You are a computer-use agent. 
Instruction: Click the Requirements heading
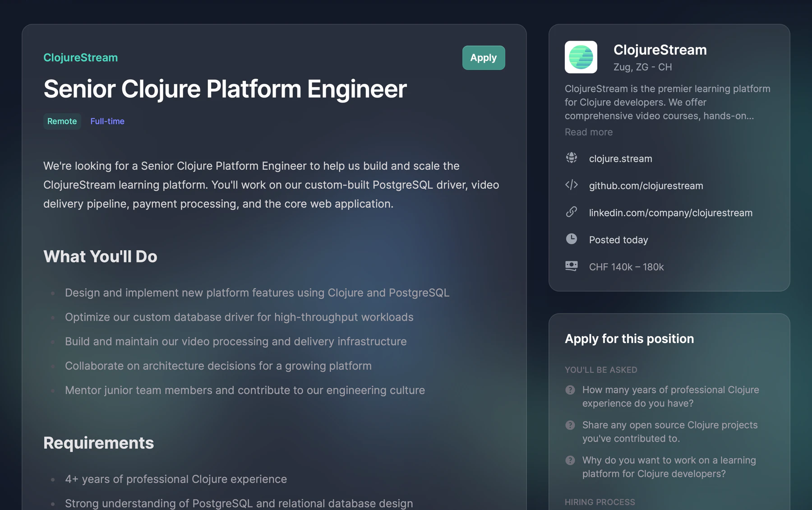[x=98, y=443]
